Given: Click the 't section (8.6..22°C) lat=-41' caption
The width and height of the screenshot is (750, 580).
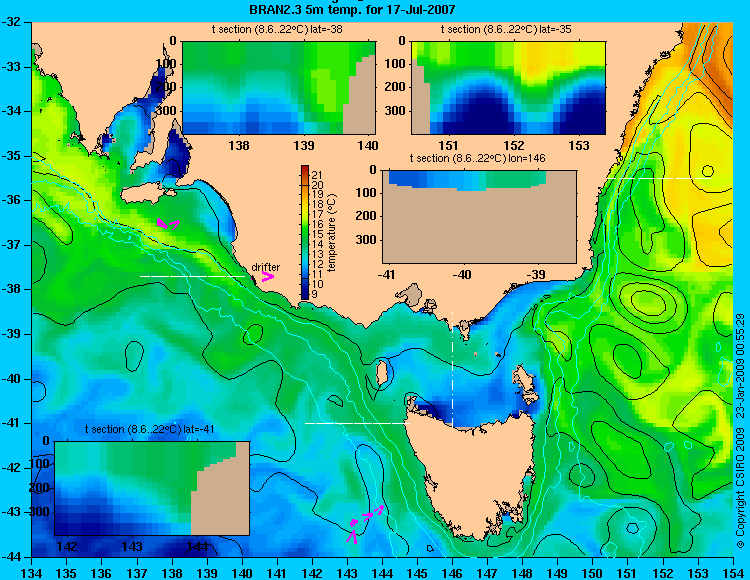Looking at the screenshot, I should coord(149,429).
